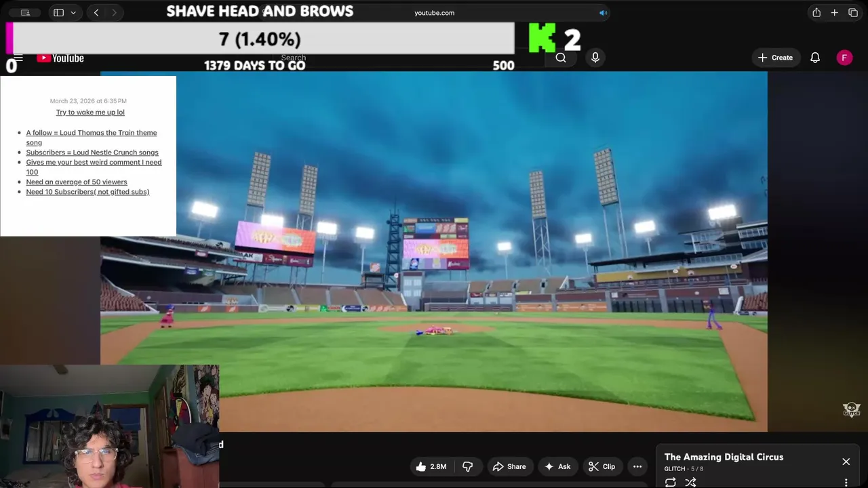Open the YouTube home logo

60,58
